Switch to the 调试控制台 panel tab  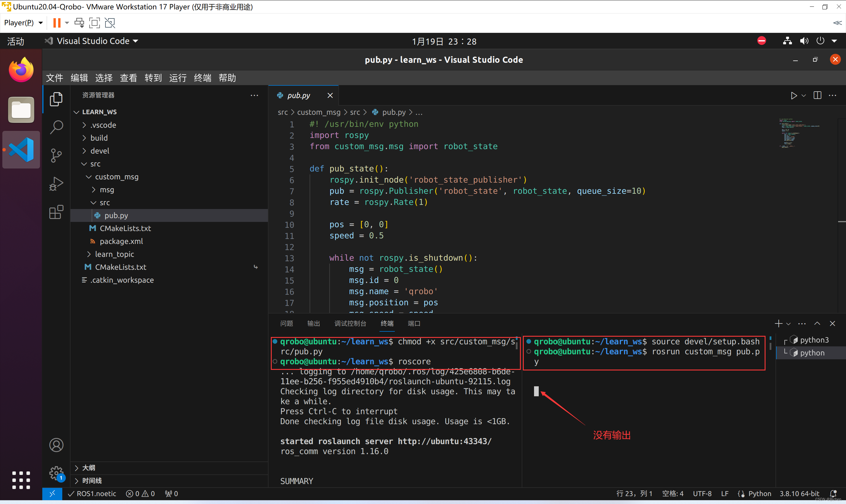pos(350,324)
